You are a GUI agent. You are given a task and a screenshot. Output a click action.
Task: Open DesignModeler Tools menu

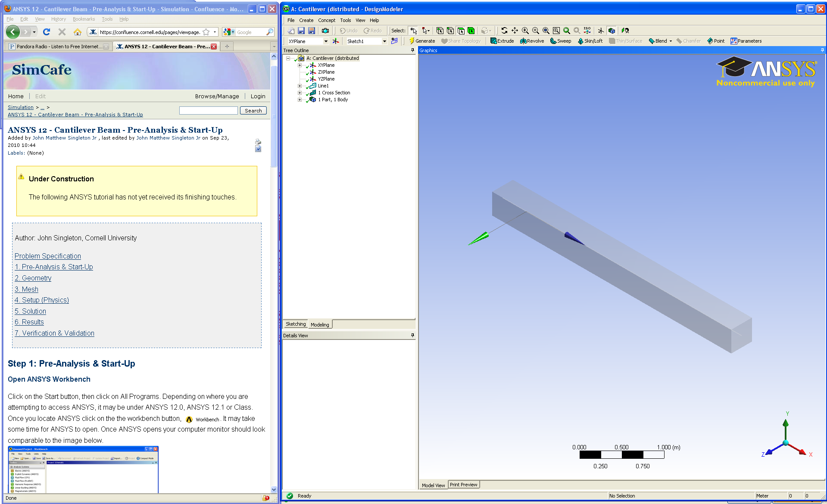(346, 20)
